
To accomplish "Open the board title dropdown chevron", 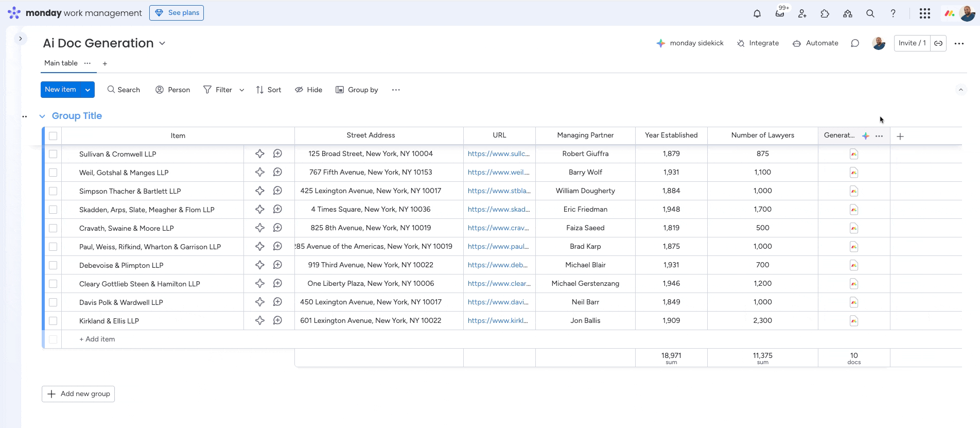I will [x=162, y=43].
